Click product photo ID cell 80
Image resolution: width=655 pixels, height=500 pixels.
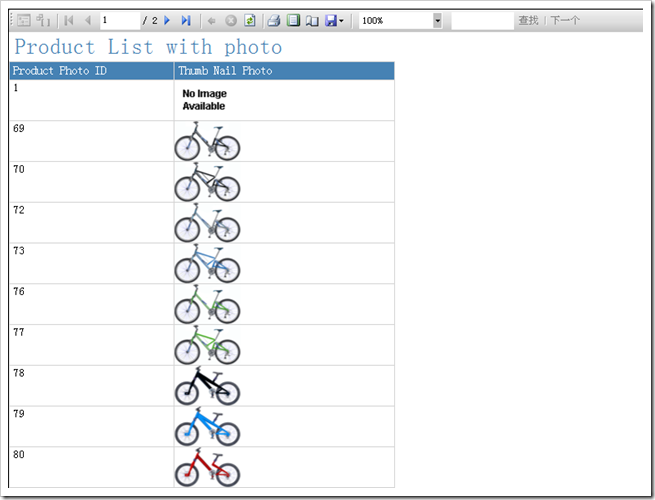click(92, 467)
